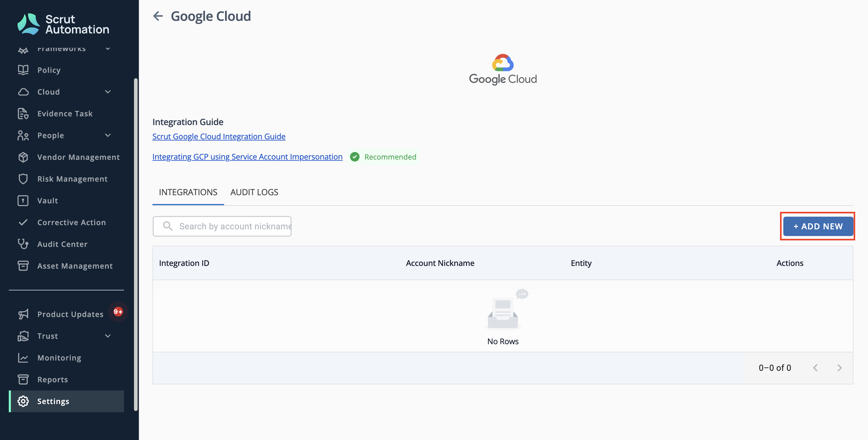The image size is (868, 440).
Task: Click the sidebar vertical scrollbar
Action: pyautogui.click(x=136, y=245)
